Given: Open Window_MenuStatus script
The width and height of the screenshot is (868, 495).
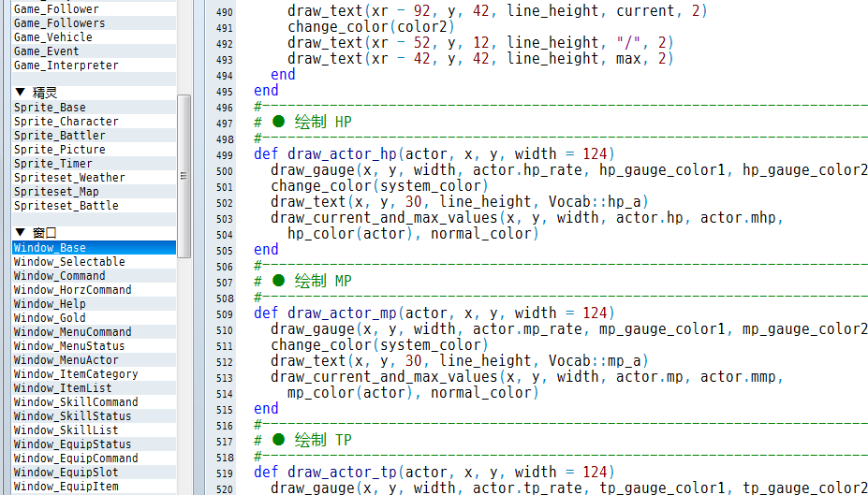Looking at the screenshot, I should click(x=95, y=346).
